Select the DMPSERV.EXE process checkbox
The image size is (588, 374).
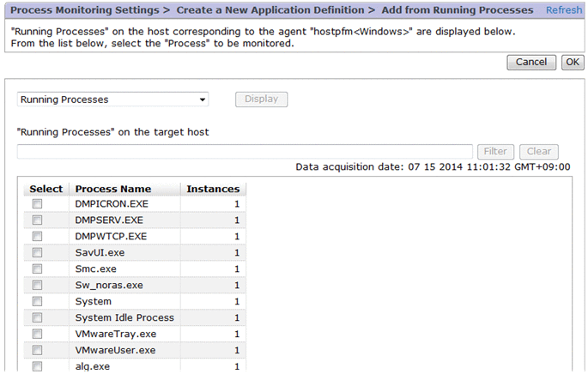click(x=37, y=220)
